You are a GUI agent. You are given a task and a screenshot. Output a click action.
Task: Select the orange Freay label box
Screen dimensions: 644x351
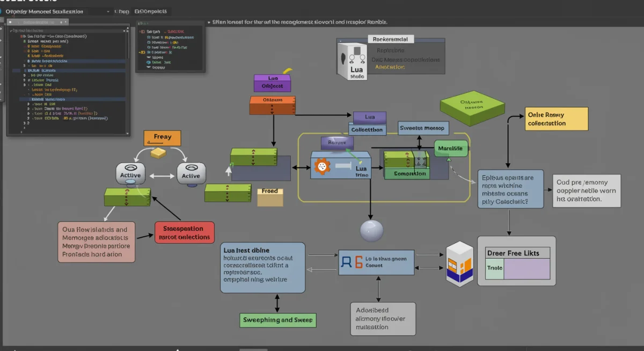(162, 137)
